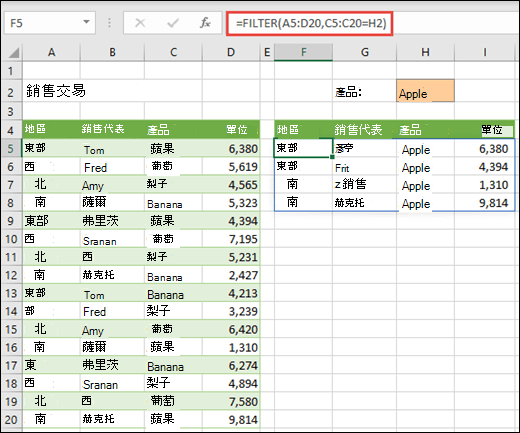The height and width of the screenshot is (433, 520).
Task: Click the Enter checkmark icon in formula bar
Action: (x=173, y=23)
